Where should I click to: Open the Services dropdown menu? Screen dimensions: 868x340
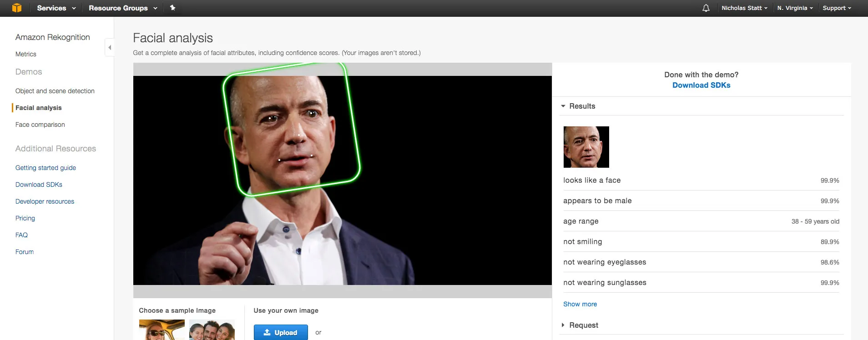tap(56, 8)
